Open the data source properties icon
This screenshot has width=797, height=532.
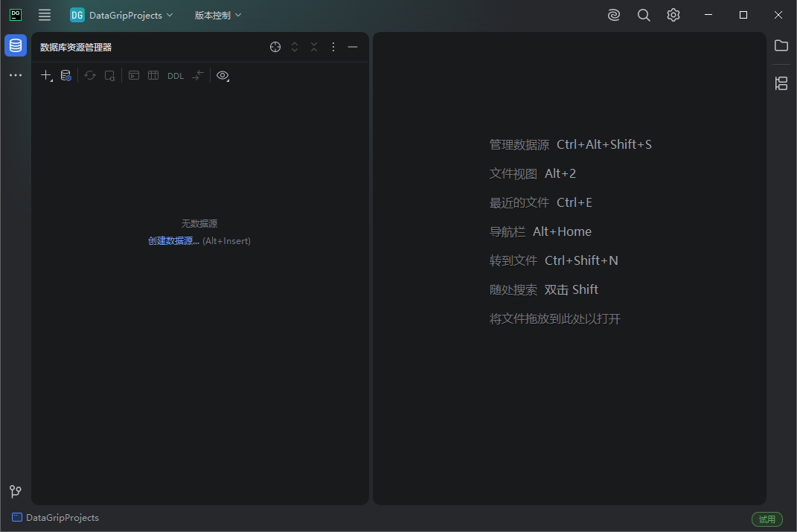(x=65, y=74)
